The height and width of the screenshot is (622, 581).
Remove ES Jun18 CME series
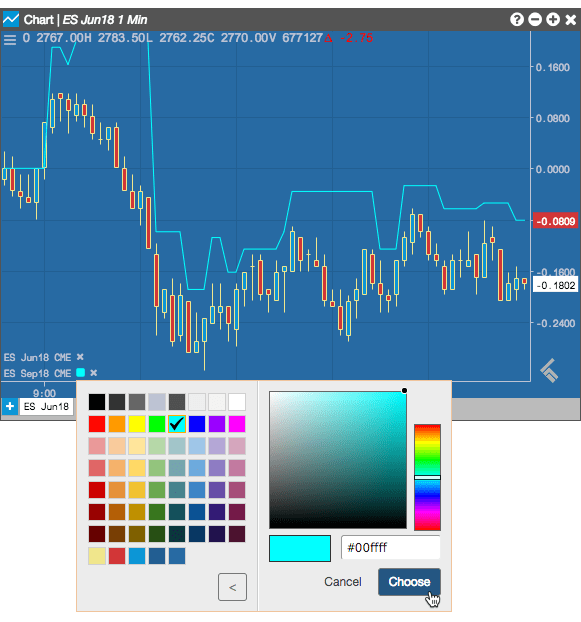click(x=80, y=357)
